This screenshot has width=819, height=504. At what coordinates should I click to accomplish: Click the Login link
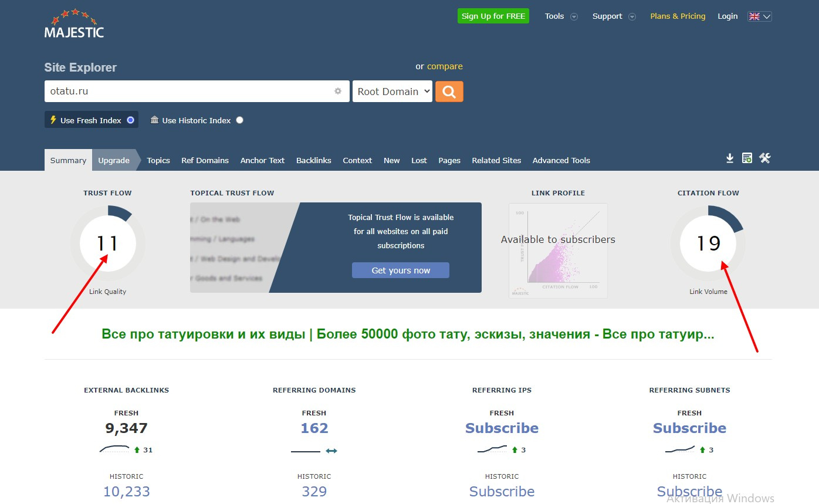(727, 16)
